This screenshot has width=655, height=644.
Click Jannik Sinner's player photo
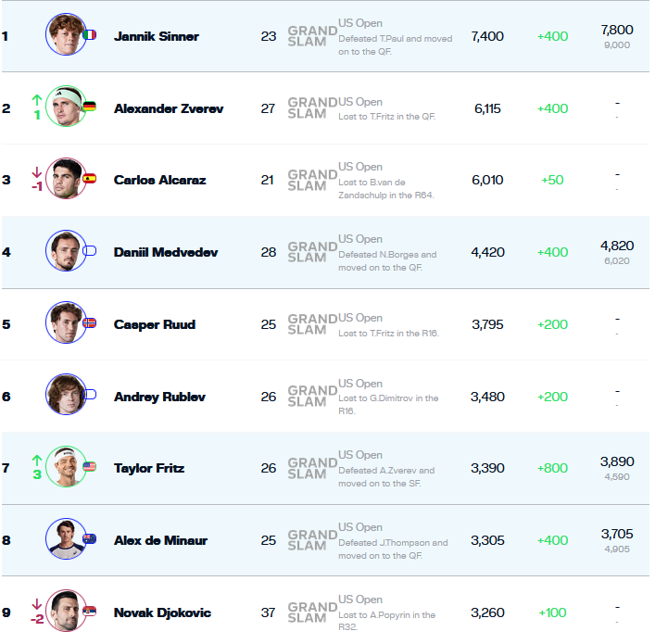tap(64, 35)
